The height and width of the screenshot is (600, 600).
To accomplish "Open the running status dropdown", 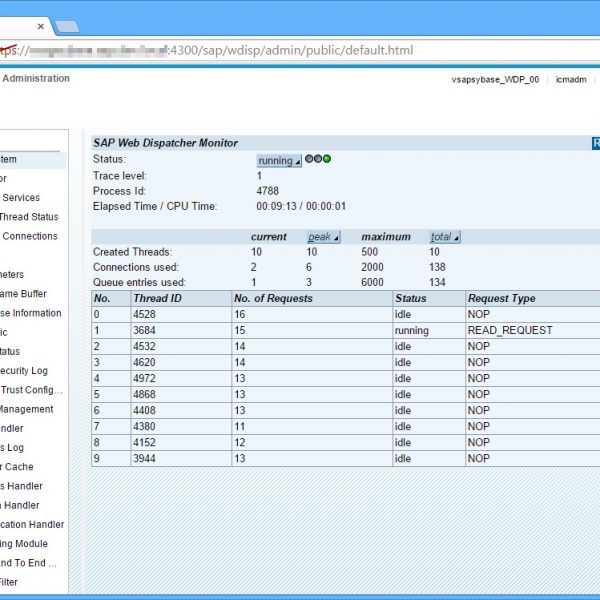I will point(279,160).
